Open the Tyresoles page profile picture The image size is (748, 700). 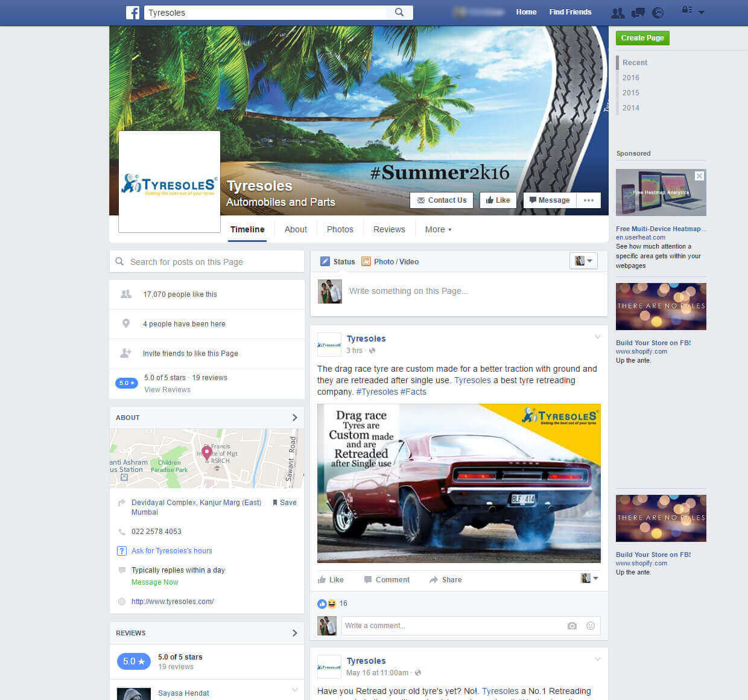pos(170,182)
